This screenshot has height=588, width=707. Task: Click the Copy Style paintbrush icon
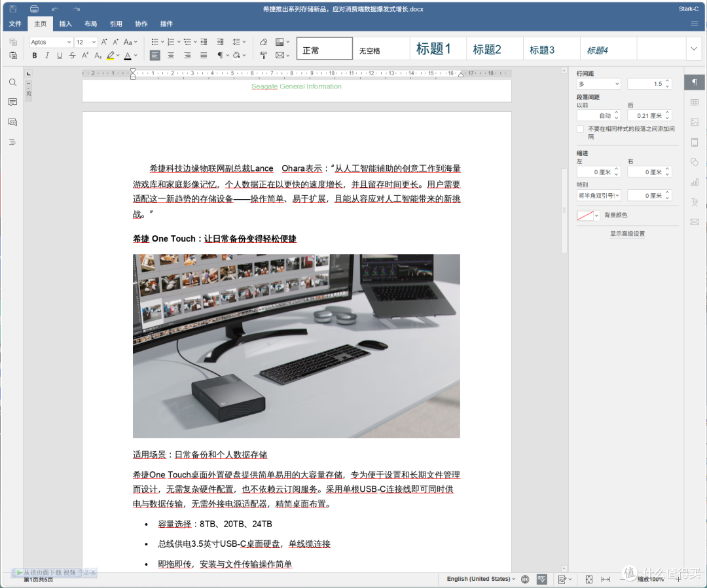[x=264, y=56]
